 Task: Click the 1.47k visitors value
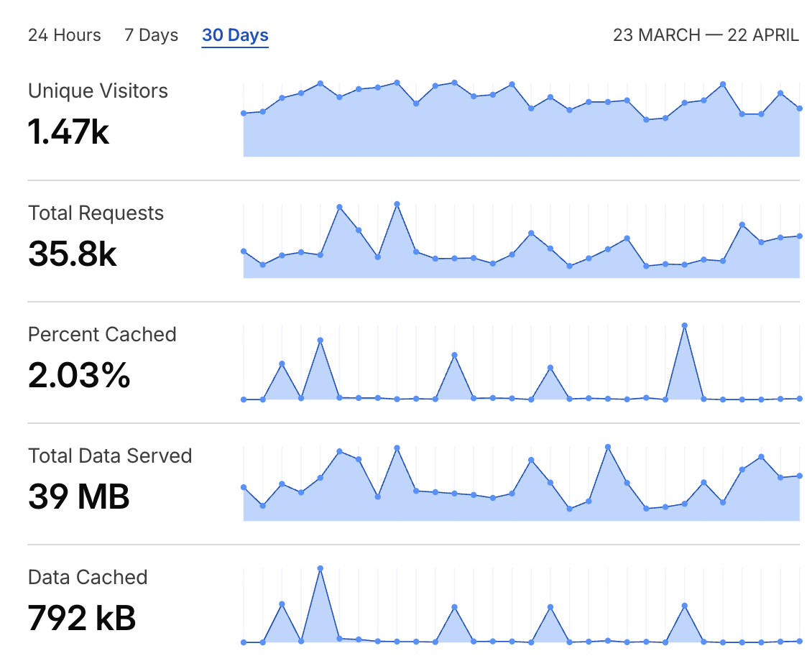click(69, 132)
